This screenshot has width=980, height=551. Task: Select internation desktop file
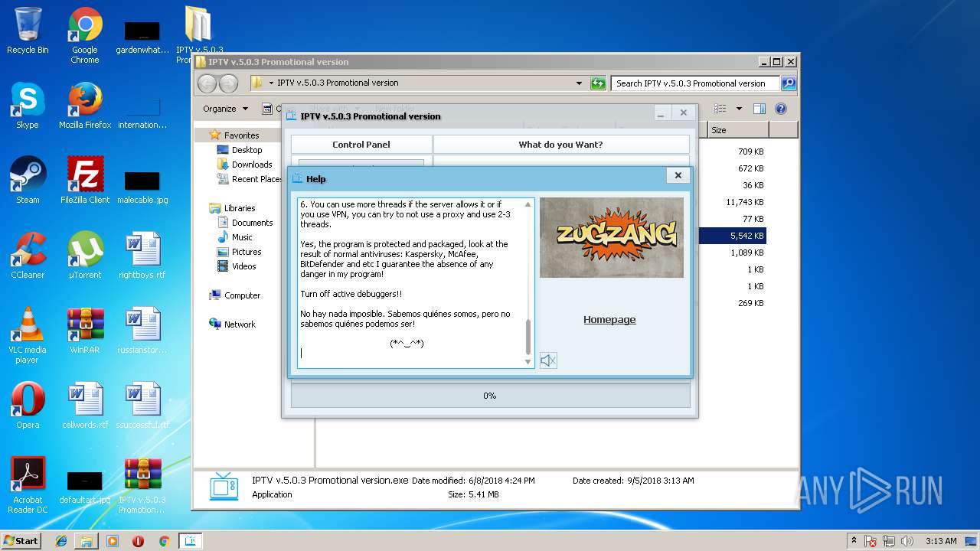pos(142,112)
